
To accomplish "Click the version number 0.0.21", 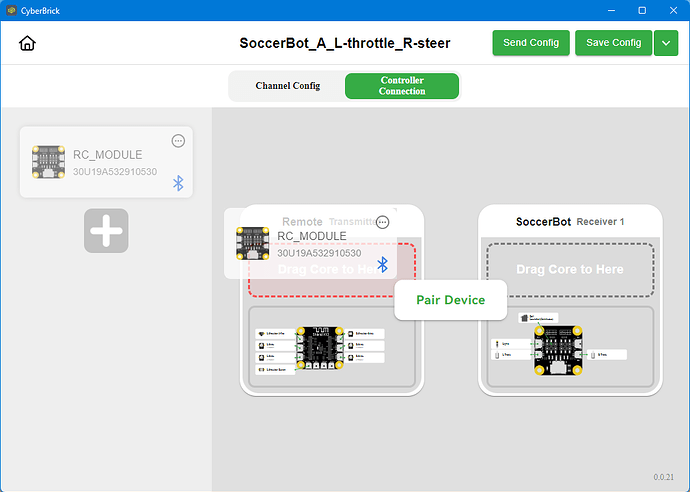I will [x=663, y=477].
